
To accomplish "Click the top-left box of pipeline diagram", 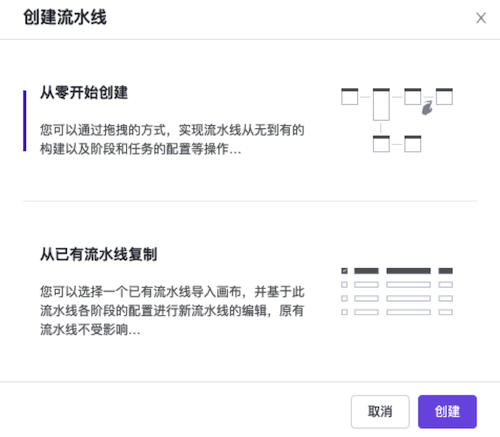I will point(350,97).
